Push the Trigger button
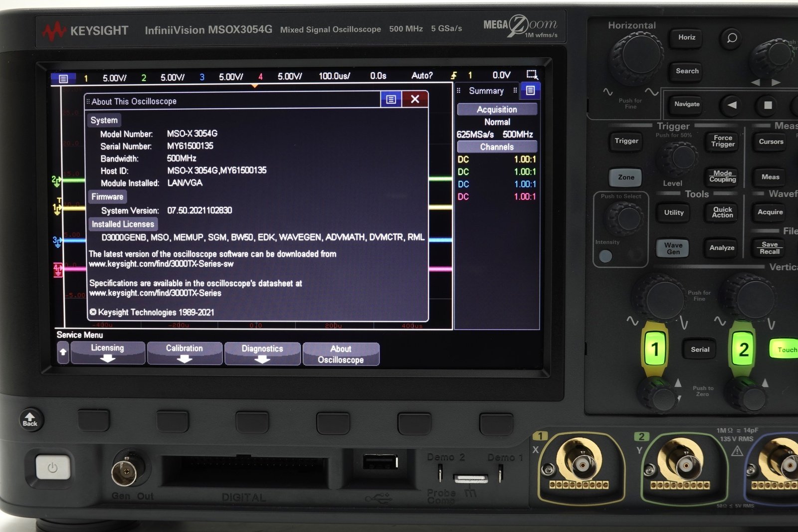798x532 pixels. click(x=626, y=141)
